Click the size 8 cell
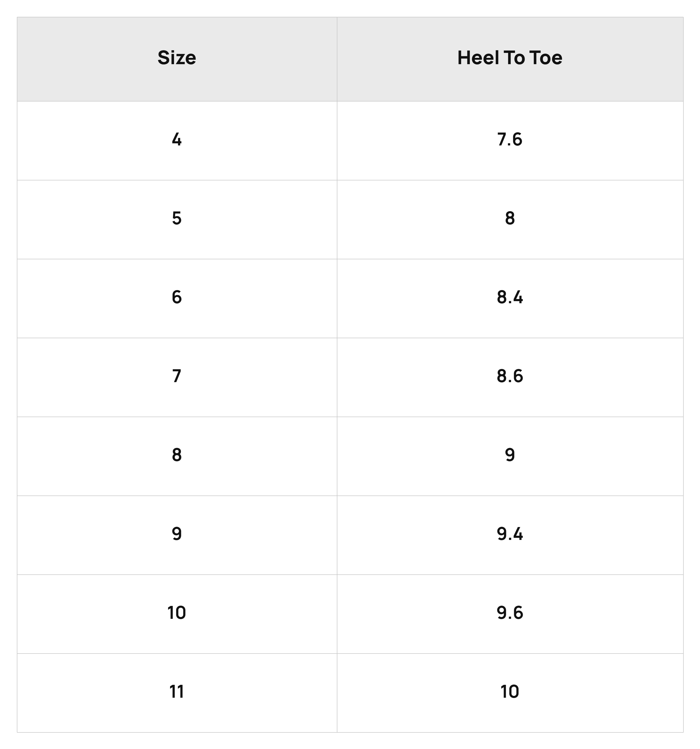This screenshot has width=700, height=749. [177, 456]
